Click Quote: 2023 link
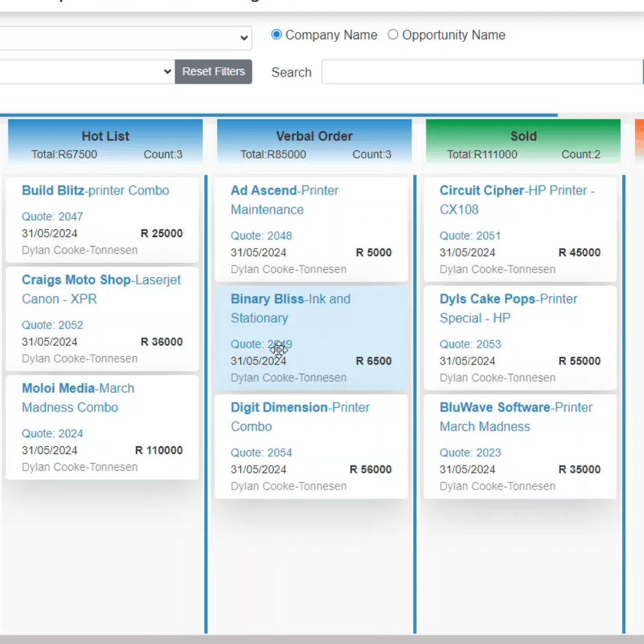The height and width of the screenshot is (644, 644). [x=470, y=453]
